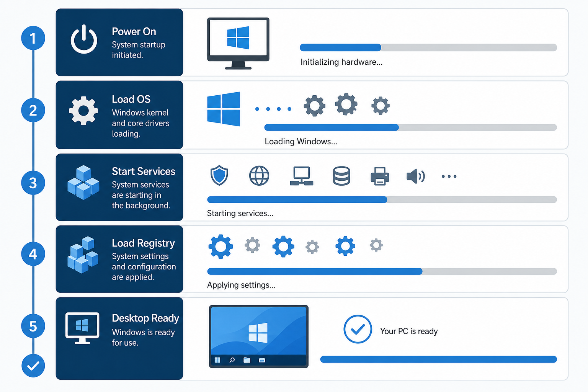The image size is (588, 392).
Task: Click the blue circled checkmark beside Your PC is ready
Action: point(358,329)
